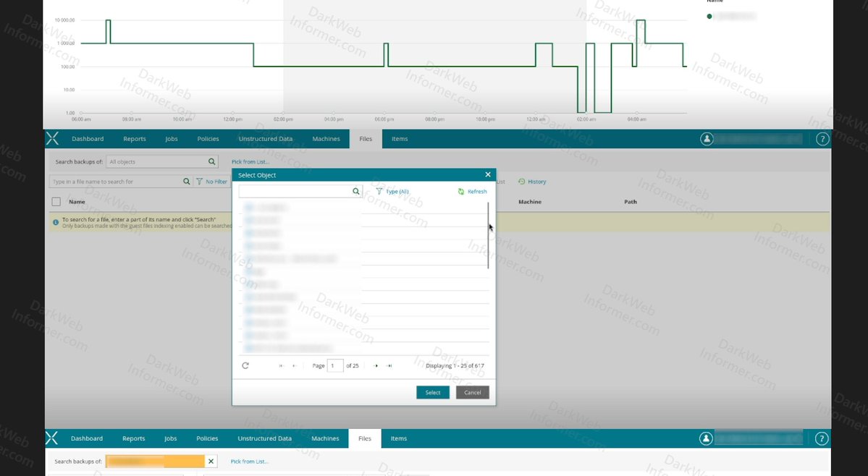Open Items in nav bar above orange search field
The width and height of the screenshot is (868, 476).
click(x=399, y=438)
